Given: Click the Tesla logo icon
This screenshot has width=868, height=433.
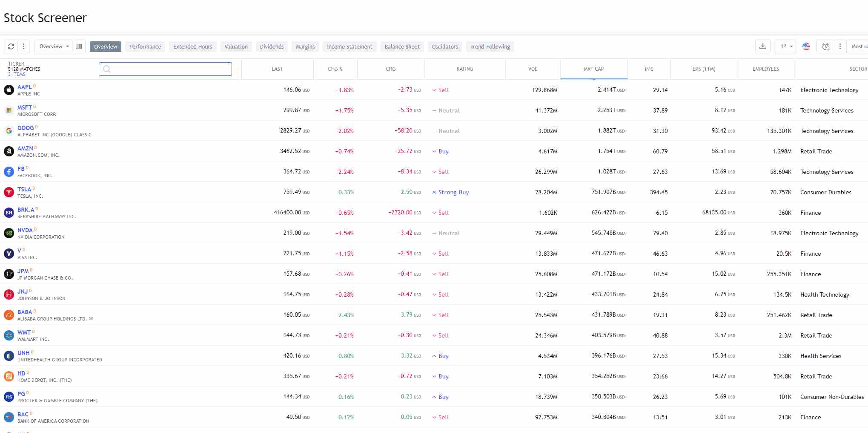Looking at the screenshot, I should 9,192.
